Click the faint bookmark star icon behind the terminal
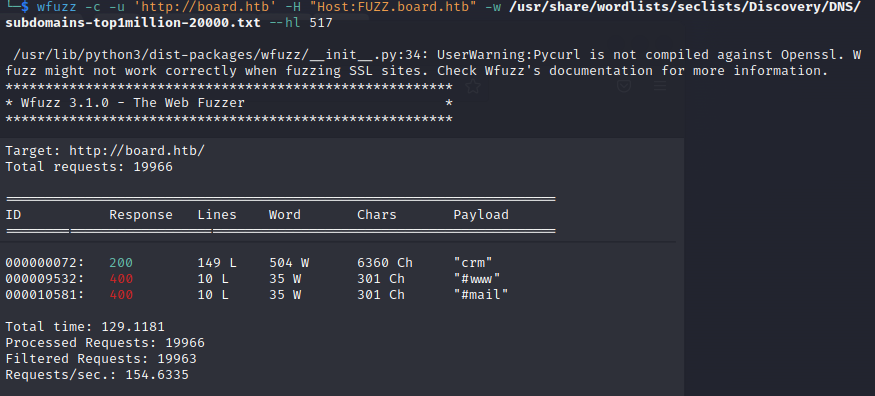875x396 pixels. [x=473, y=86]
